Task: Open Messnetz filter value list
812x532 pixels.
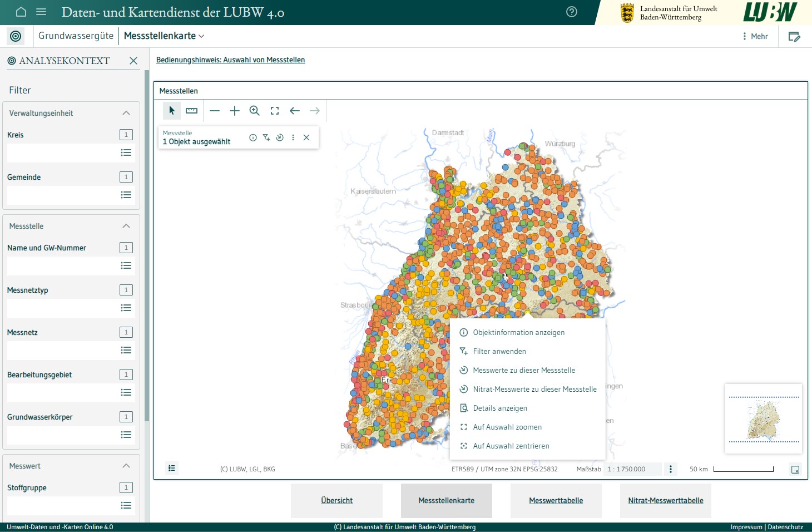Action: pos(126,350)
